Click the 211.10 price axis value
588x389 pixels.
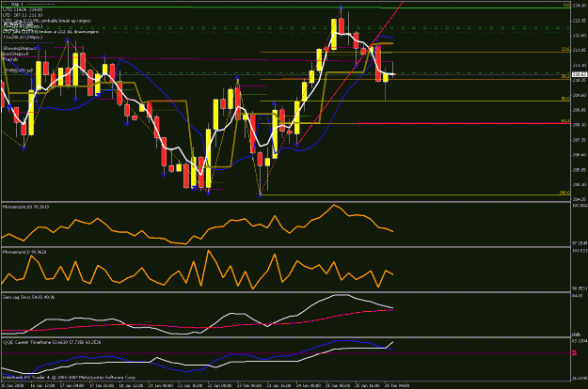(x=580, y=66)
